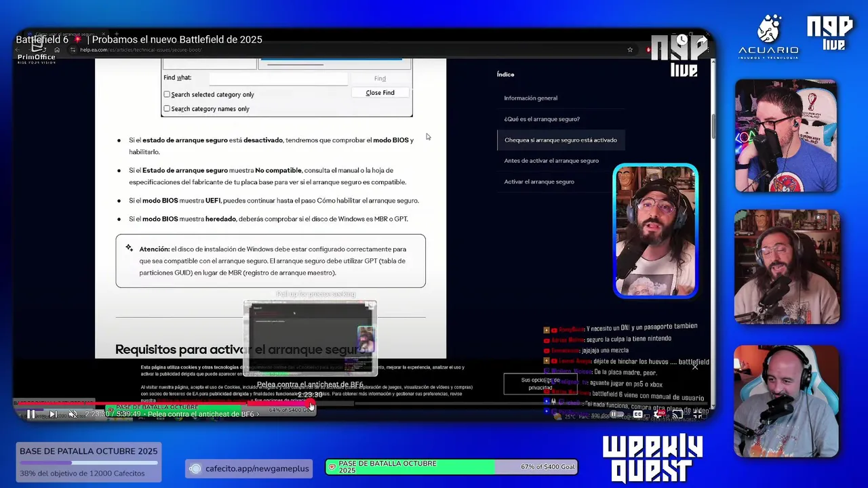
Task: Cast video to a TV
Action: pos(677,414)
